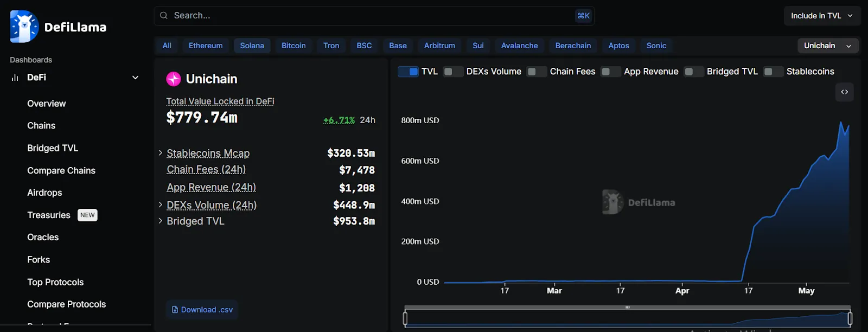Viewport: 868px width, 332px height.
Task: Collapse the DeFi section chevron
Action: click(136, 78)
